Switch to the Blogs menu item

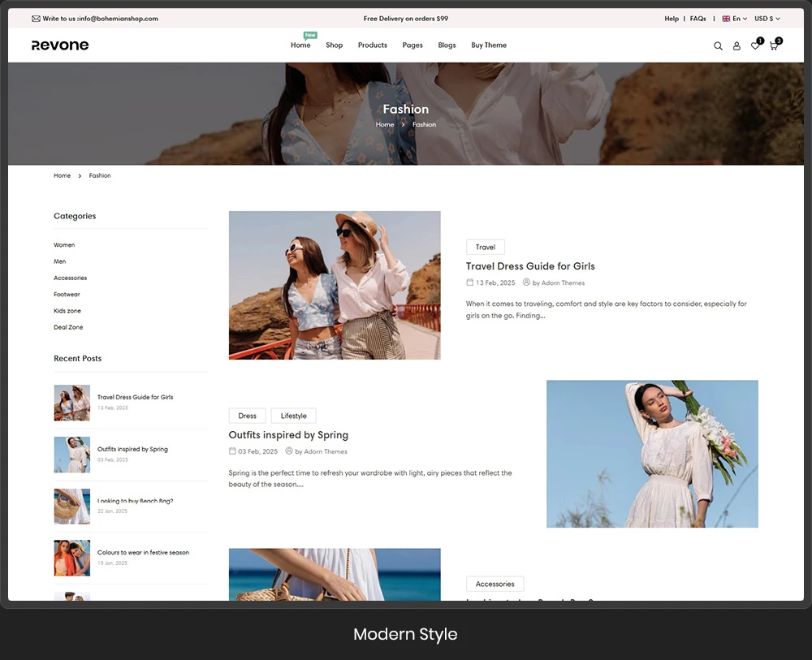pos(447,45)
